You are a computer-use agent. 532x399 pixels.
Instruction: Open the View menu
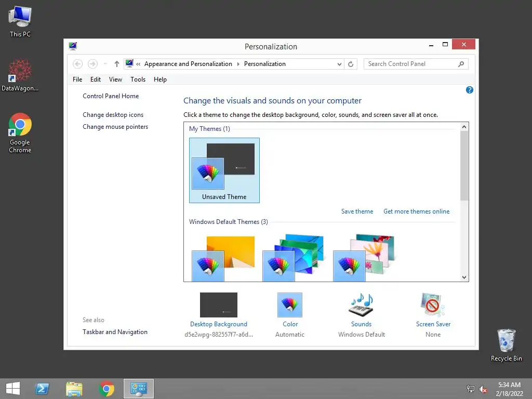pyautogui.click(x=115, y=79)
